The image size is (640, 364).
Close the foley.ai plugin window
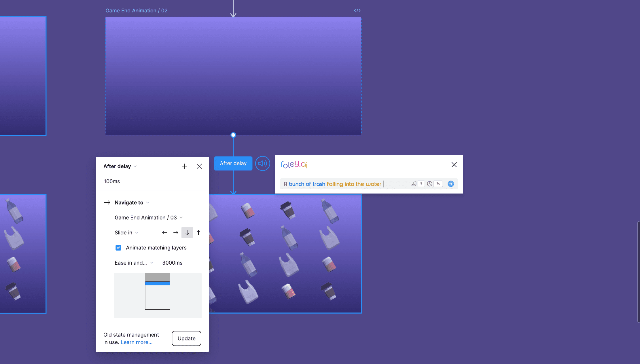[454, 164]
